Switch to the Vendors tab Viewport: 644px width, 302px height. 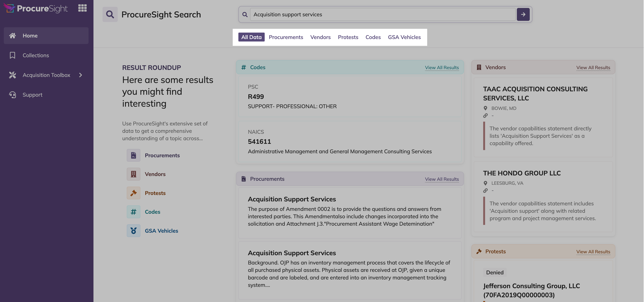tap(320, 37)
